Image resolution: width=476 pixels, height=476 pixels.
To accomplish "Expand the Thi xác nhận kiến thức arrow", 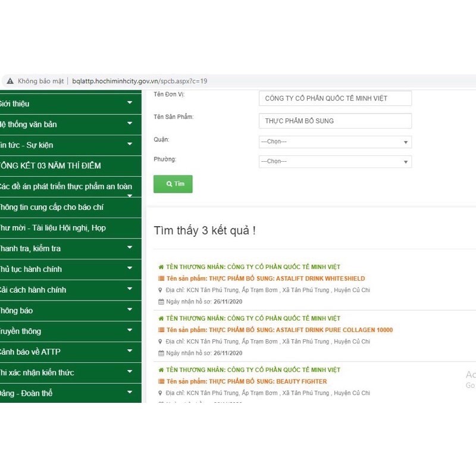I will pos(130,371).
